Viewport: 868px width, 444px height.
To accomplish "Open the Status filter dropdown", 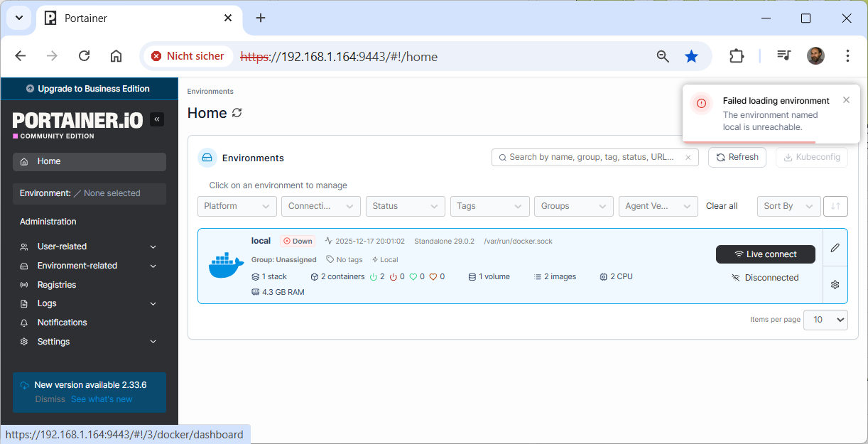I will click(x=405, y=206).
